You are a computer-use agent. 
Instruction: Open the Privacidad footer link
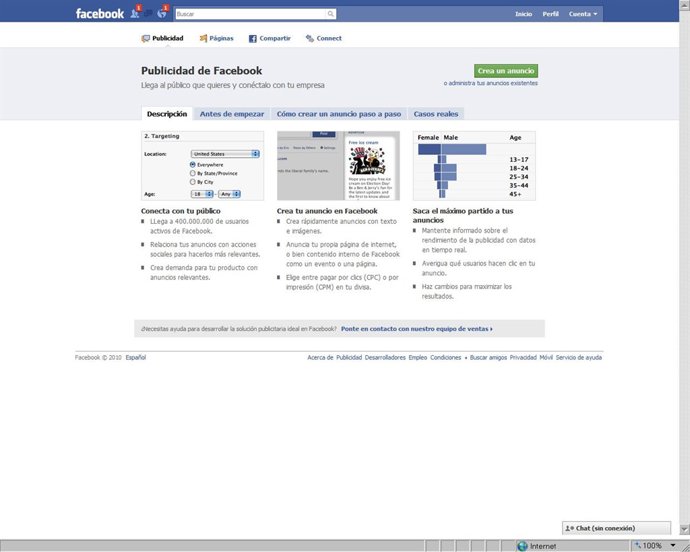pos(523,357)
